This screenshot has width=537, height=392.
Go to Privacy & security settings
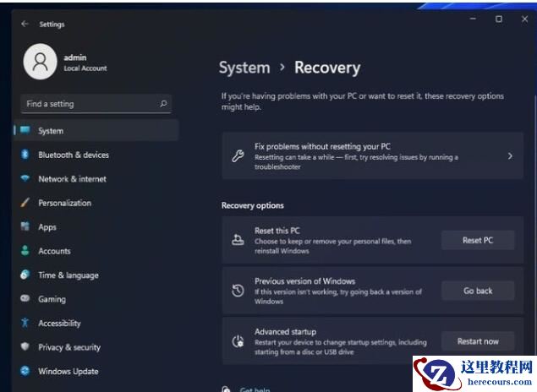(96, 347)
